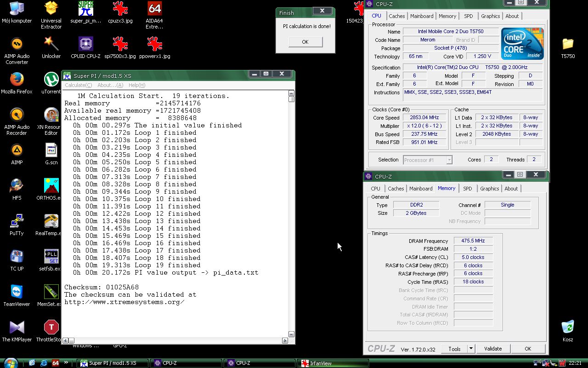Launch PuTTY desktop icon

(17, 225)
